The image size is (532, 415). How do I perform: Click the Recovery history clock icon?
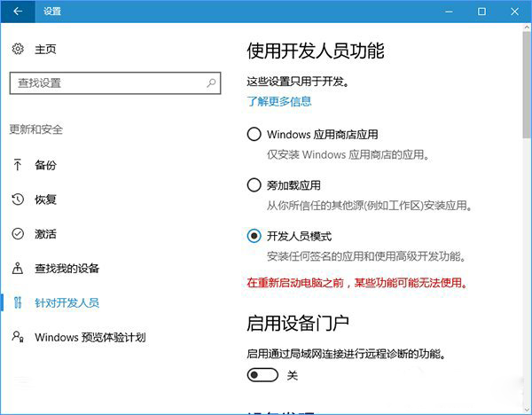tap(18, 200)
